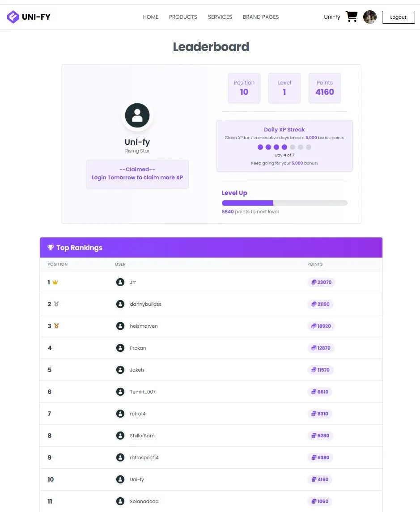
Task: Click Jrr's user avatar icon
Action: 120,282
